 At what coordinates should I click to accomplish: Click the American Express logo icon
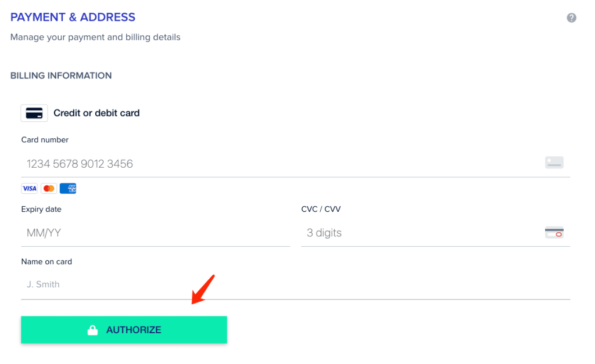coord(68,189)
